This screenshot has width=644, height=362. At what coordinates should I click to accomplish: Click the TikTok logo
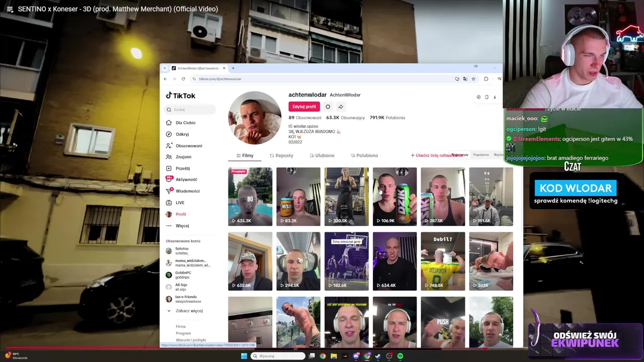pyautogui.click(x=181, y=96)
